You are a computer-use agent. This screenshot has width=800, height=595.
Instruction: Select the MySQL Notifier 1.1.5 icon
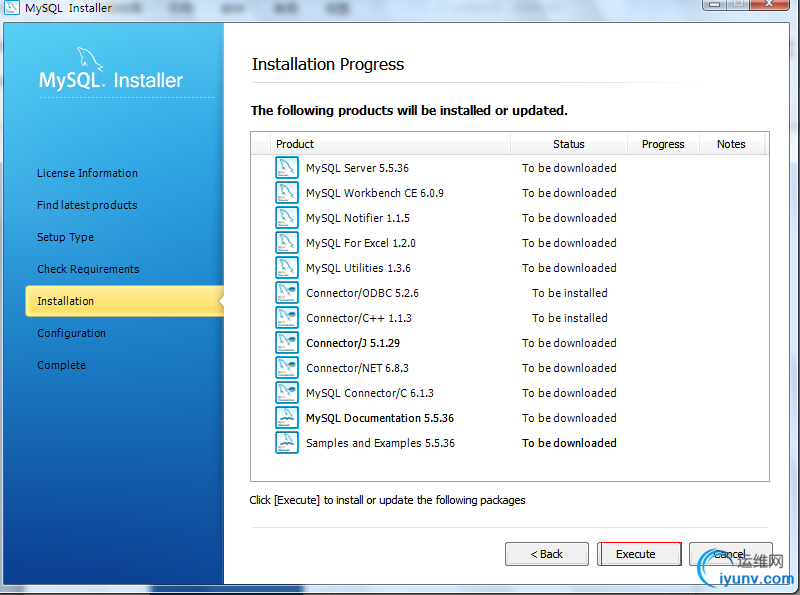[x=287, y=218]
